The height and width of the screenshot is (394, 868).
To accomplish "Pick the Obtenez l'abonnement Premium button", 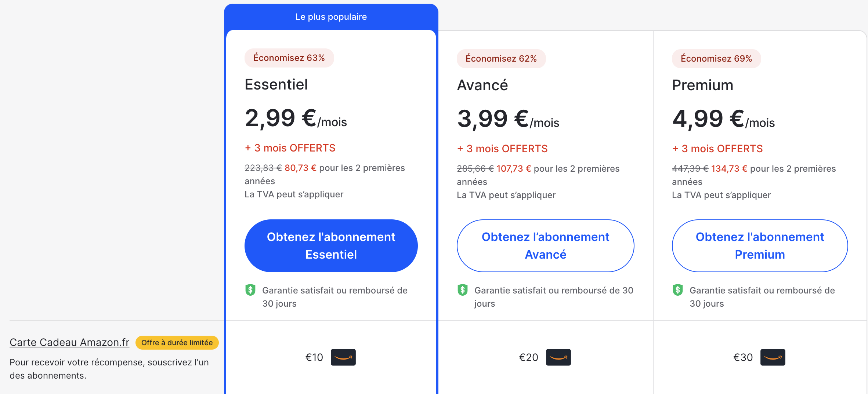I will click(x=760, y=246).
